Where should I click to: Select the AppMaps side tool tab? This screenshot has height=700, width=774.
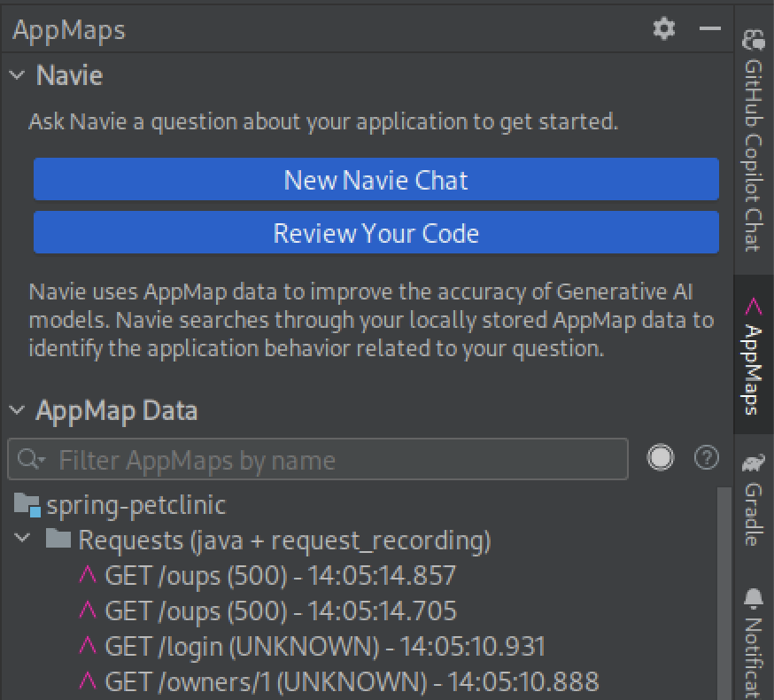pos(754,354)
